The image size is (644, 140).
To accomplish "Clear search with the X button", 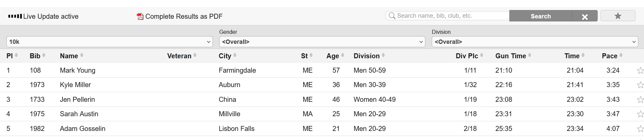I will pos(585,16).
